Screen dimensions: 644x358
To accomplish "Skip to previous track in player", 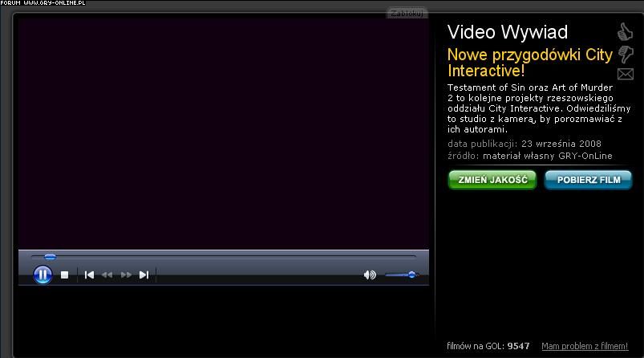I will pos(89,275).
